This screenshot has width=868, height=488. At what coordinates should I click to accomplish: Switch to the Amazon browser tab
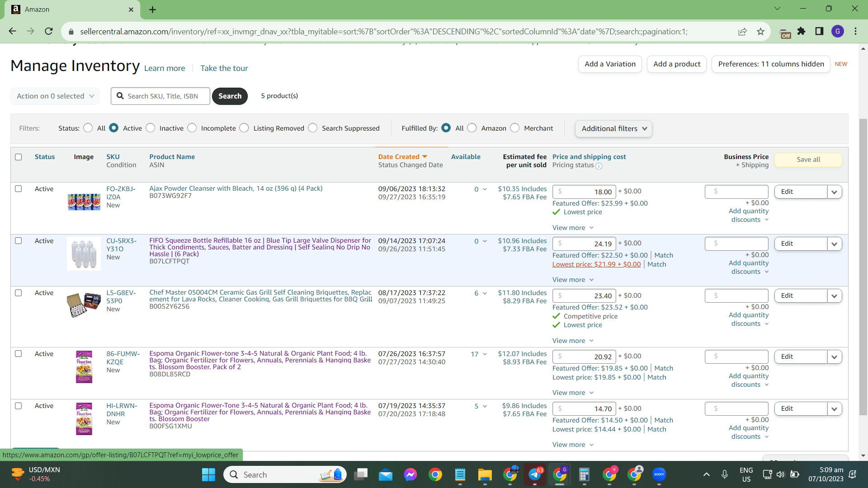point(72,9)
